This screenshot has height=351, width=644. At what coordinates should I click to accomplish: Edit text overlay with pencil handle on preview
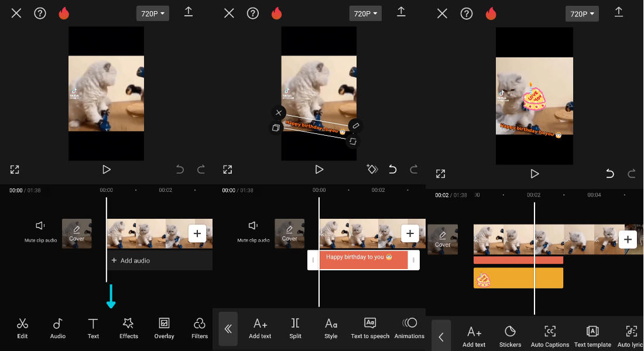(x=356, y=126)
